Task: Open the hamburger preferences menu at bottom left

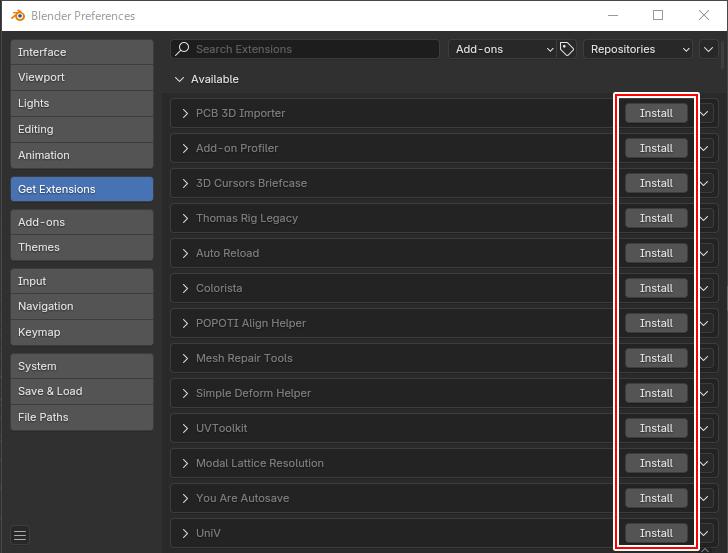Action: (x=20, y=534)
